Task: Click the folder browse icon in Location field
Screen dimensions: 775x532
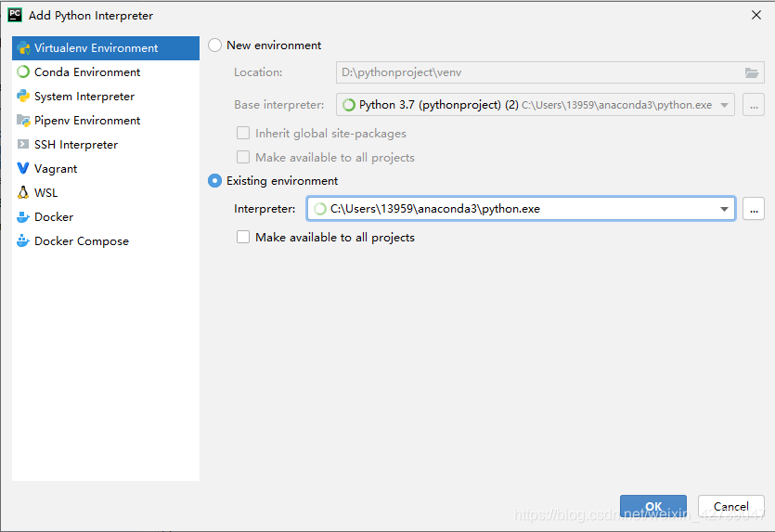Action: click(x=752, y=72)
